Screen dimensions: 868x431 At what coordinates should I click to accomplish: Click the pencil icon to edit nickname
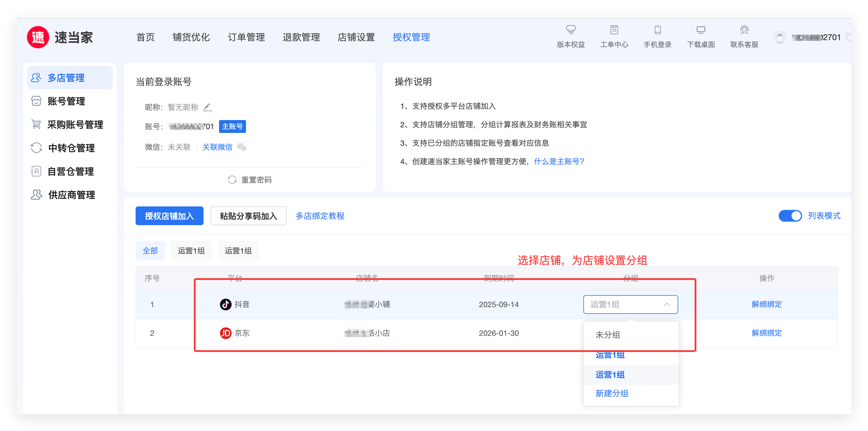[207, 107]
